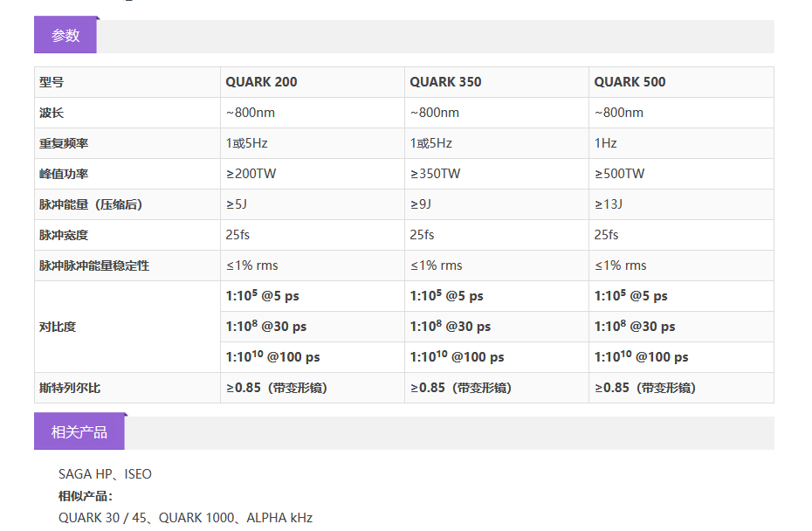The image size is (812, 531).
Task: Click the ≥200TW peak power value
Action: (251, 174)
